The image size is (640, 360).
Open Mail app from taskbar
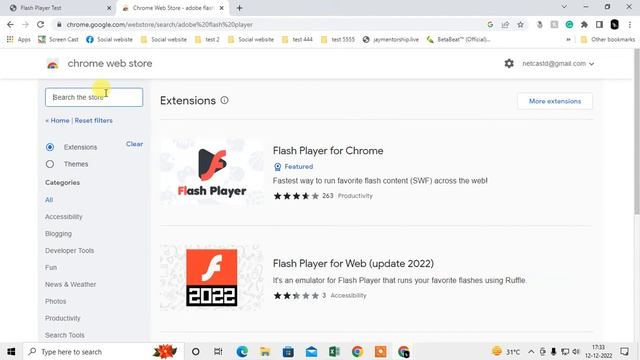pyautogui.click(x=311, y=351)
